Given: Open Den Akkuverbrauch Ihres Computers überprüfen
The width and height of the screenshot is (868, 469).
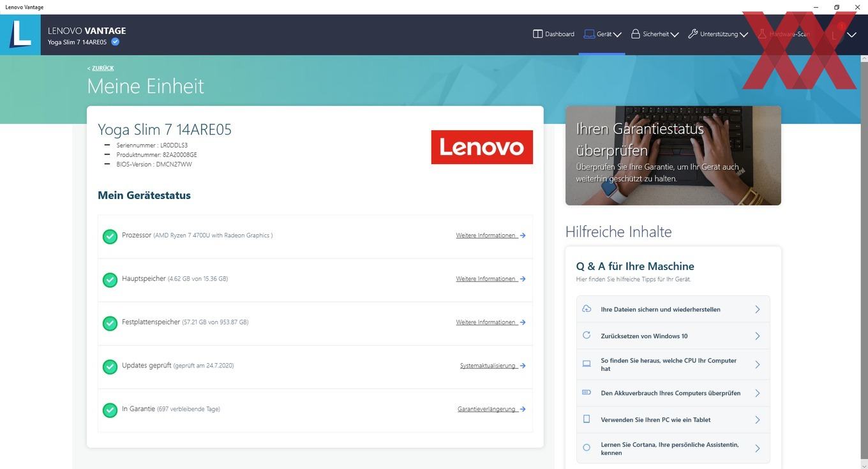Looking at the screenshot, I should 673,393.
